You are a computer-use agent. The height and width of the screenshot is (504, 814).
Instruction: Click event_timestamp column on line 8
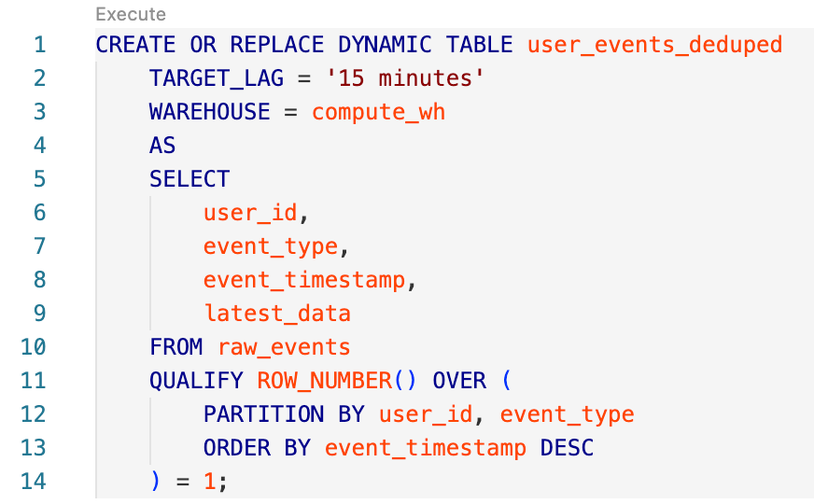point(304,280)
